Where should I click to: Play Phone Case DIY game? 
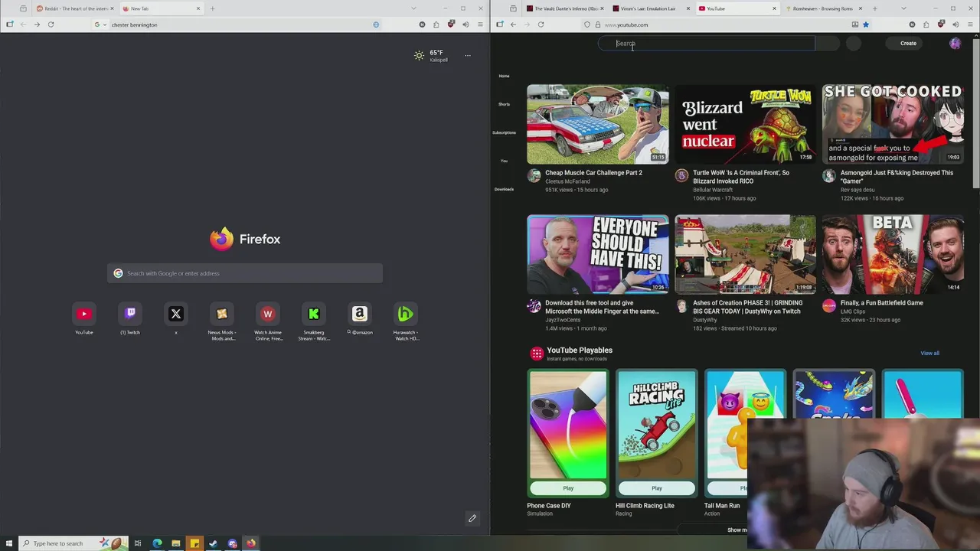[x=568, y=488]
